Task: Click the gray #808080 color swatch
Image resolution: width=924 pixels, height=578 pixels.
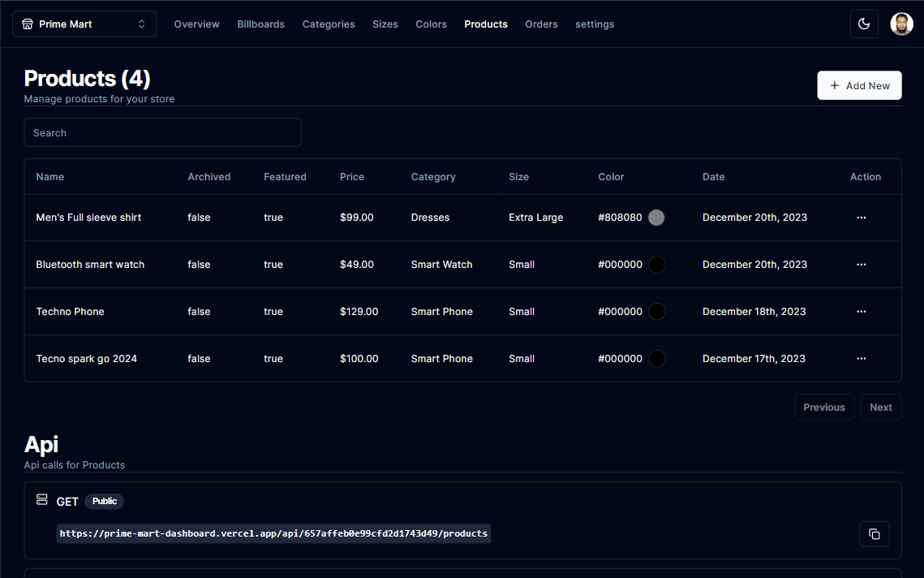Action: coord(656,218)
